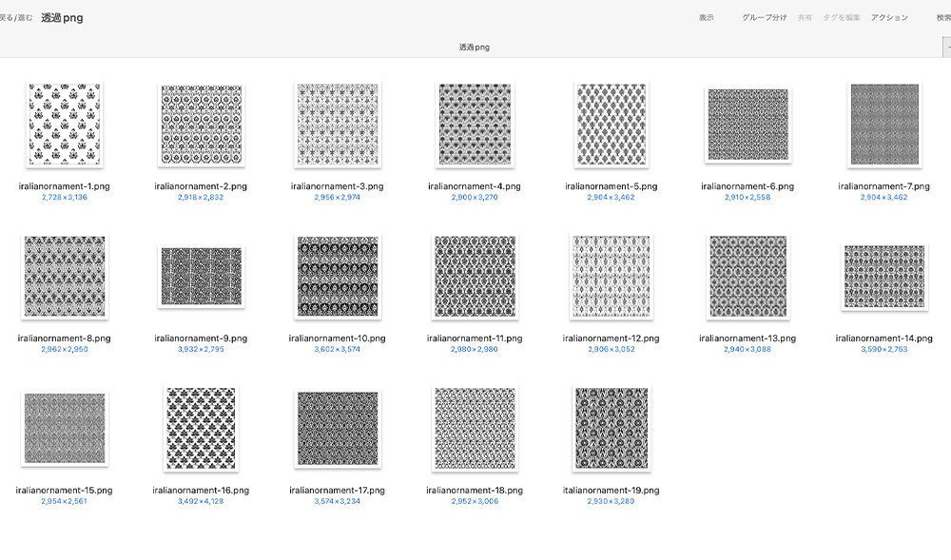Click the 2,728×3,136 dimensions label
The image size is (951, 560).
click(x=65, y=197)
